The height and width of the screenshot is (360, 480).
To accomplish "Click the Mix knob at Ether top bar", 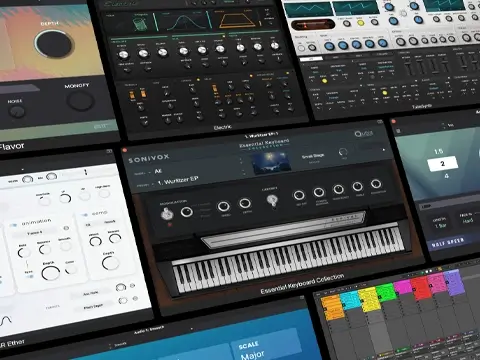I will [52, 177].
